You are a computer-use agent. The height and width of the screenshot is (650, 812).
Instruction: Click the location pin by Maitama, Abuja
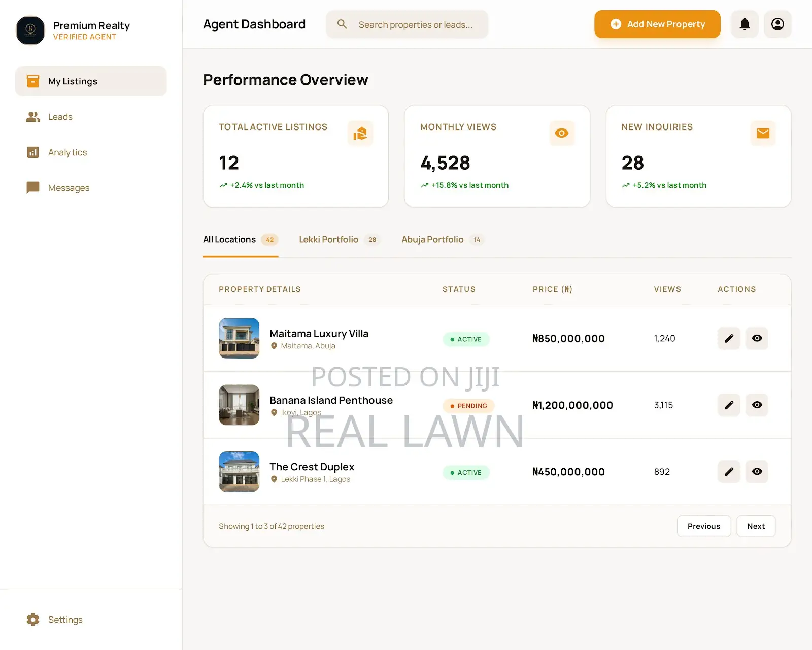[274, 346]
